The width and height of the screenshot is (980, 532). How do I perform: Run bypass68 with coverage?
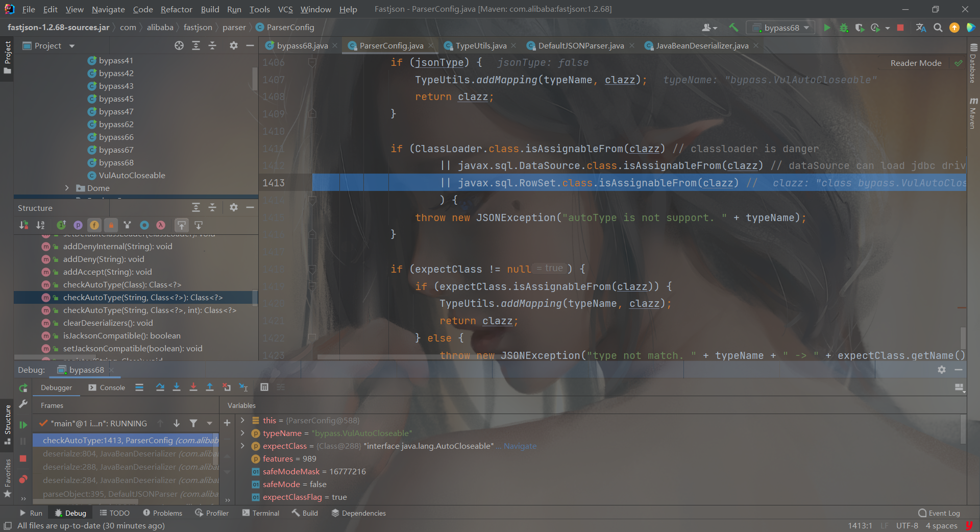coord(860,28)
